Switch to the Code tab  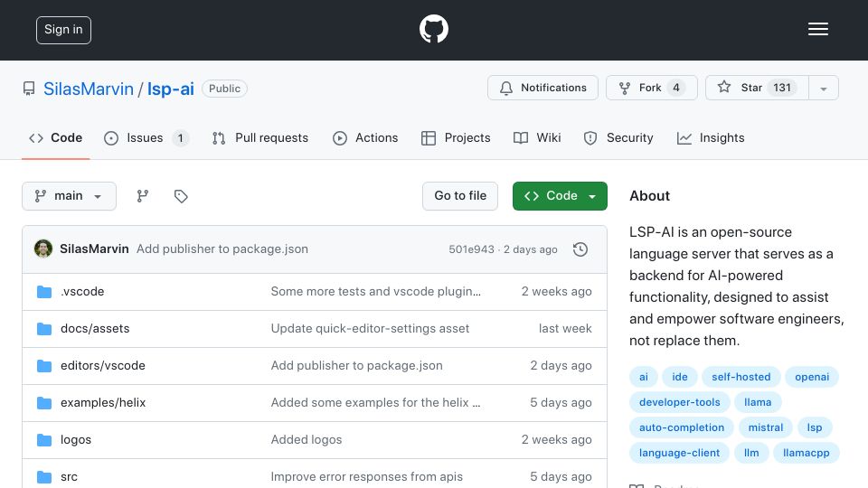pos(55,137)
